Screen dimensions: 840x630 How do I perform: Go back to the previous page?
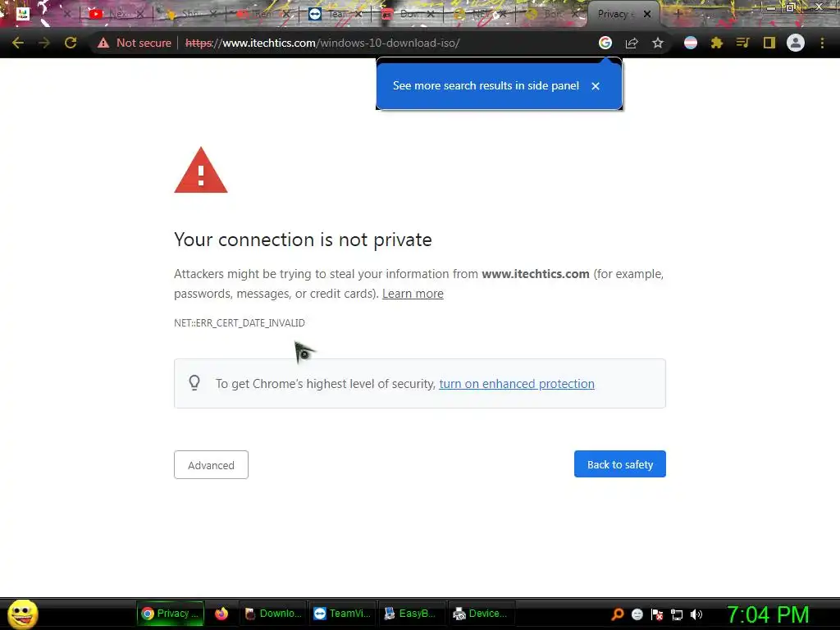[x=18, y=43]
